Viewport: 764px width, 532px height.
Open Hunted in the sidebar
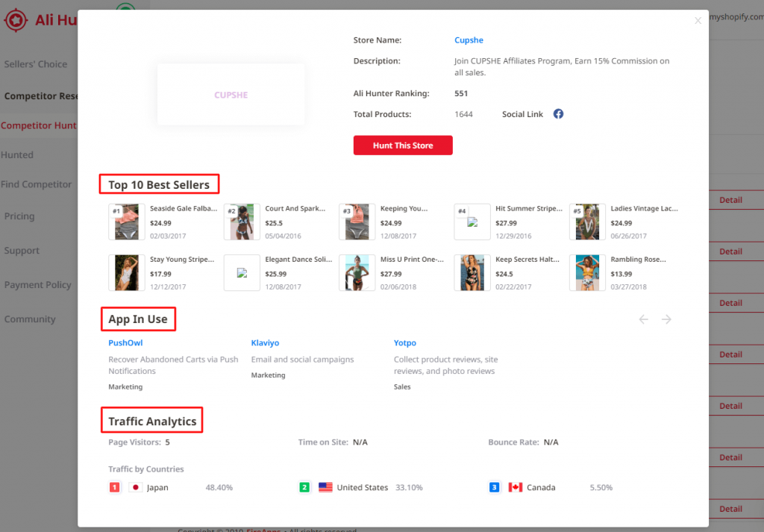17,155
